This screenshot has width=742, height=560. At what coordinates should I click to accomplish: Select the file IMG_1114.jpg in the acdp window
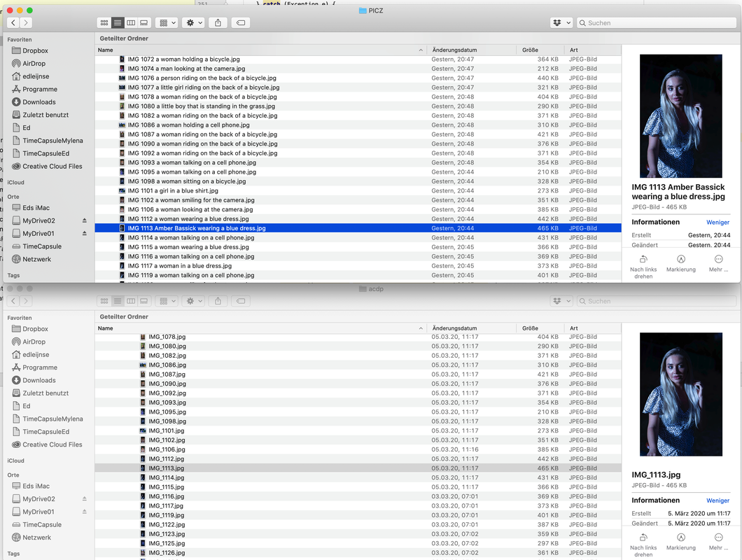click(x=167, y=477)
